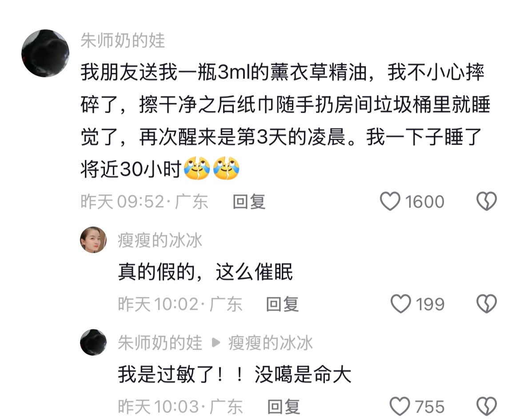Screen dimensions: 520x420
Task: Select the 我是过敏了 reply text
Action: (235, 375)
